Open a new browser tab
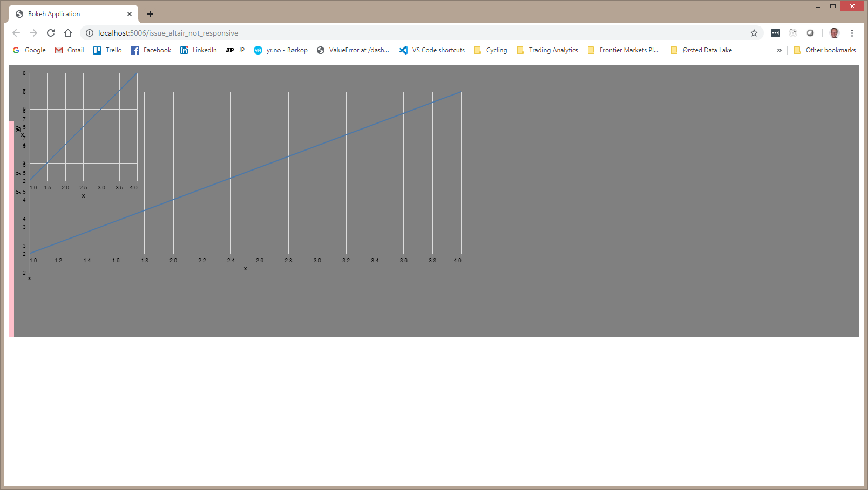Image resolution: width=868 pixels, height=490 pixels. tap(150, 13)
